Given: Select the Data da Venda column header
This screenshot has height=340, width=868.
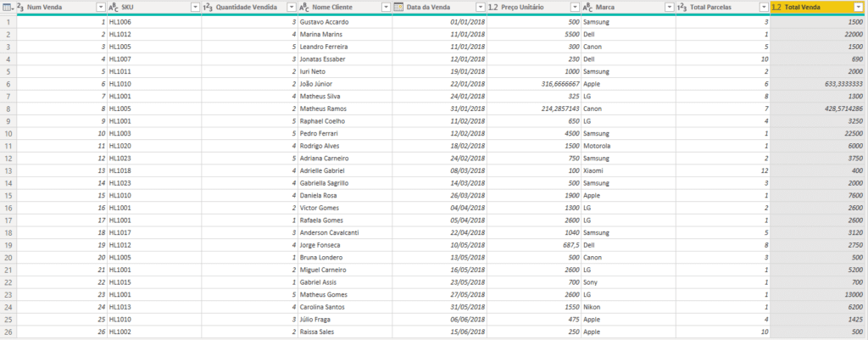Looking at the screenshot, I should click(440, 7).
